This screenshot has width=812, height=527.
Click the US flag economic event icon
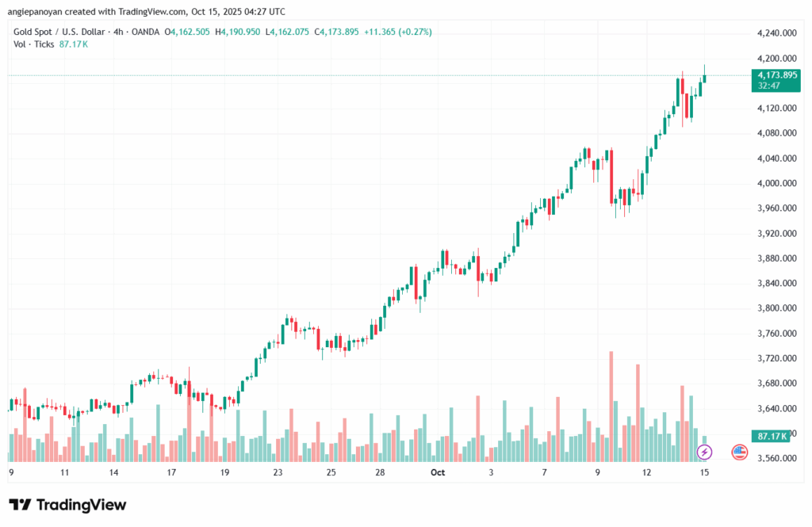pos(739,452)
